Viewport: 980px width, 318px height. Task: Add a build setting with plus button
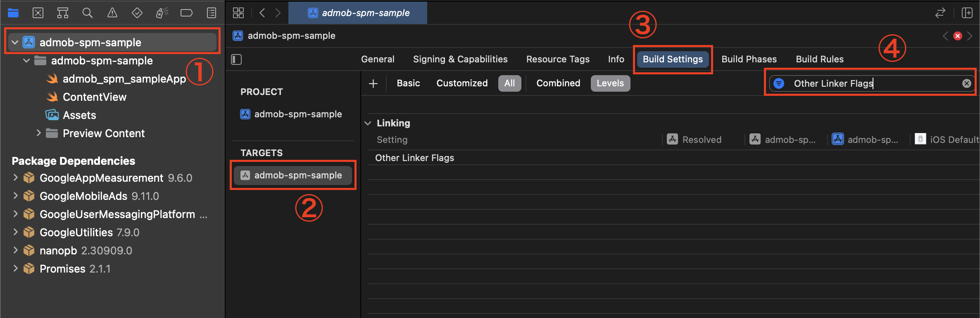pyautogui.click(x=373, y=83)
